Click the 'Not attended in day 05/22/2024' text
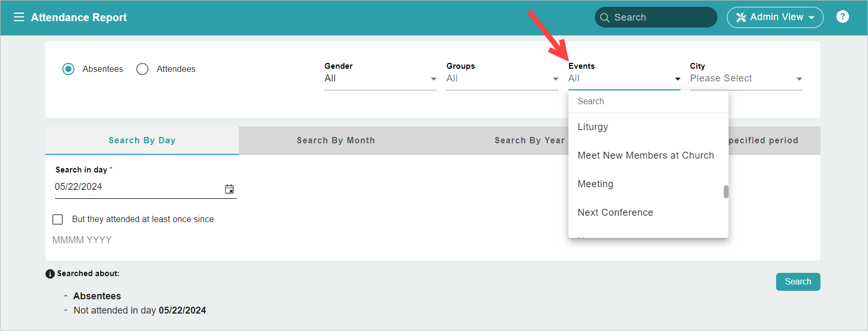 tap(140, 310)
